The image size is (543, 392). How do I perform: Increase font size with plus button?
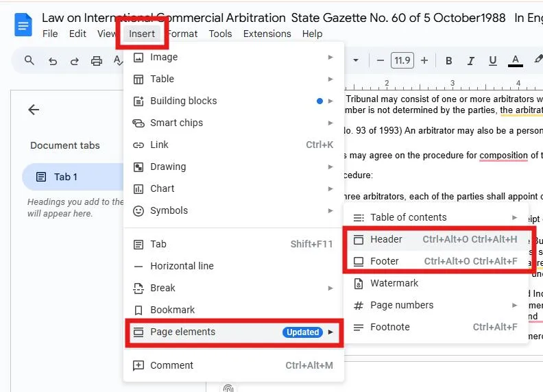424,60
